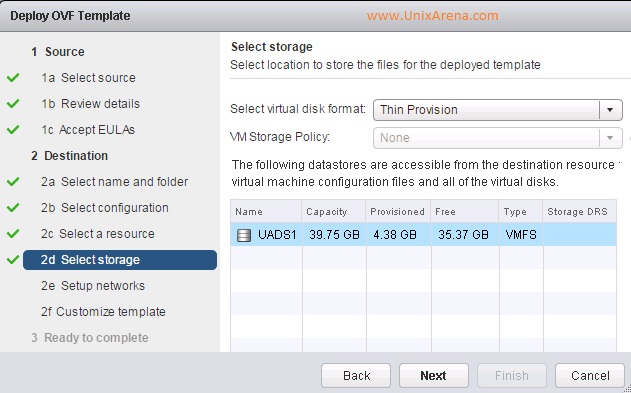Click the 3 Ready to complete step

click(x=90, y=337)
